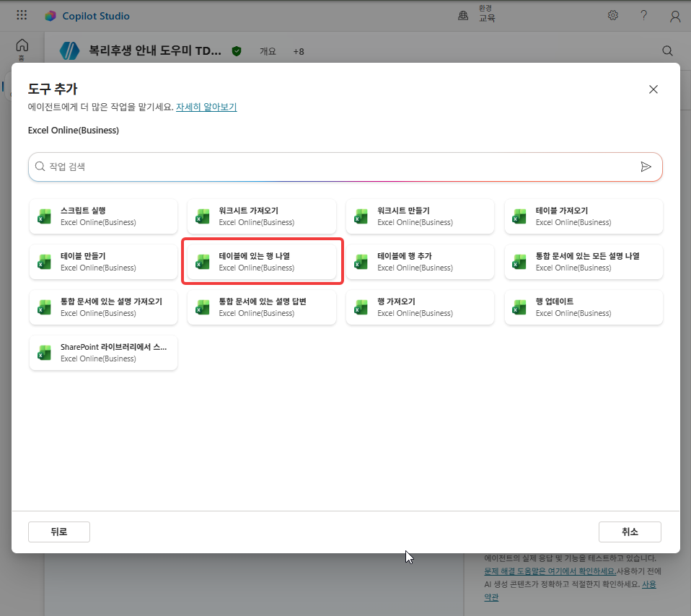
Task: Expand the +8 more tabs menu
Action: coord(299,51)
